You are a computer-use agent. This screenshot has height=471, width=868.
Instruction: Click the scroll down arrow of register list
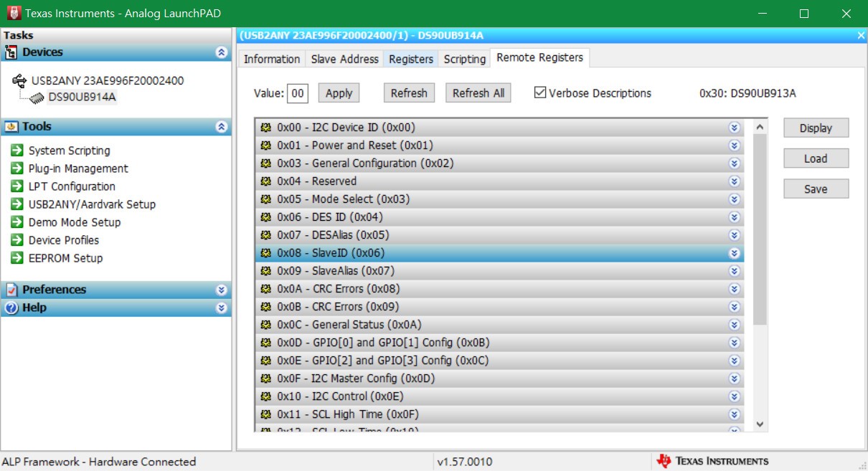760,424
